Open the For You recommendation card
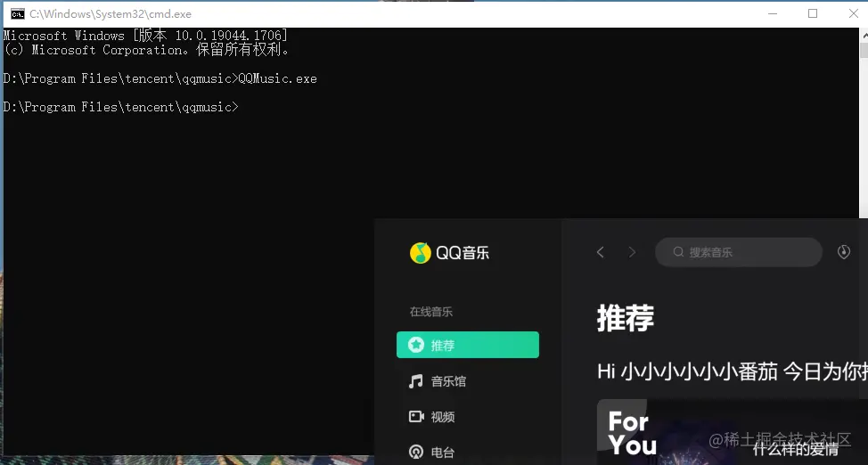 click(x=732, y=432)
